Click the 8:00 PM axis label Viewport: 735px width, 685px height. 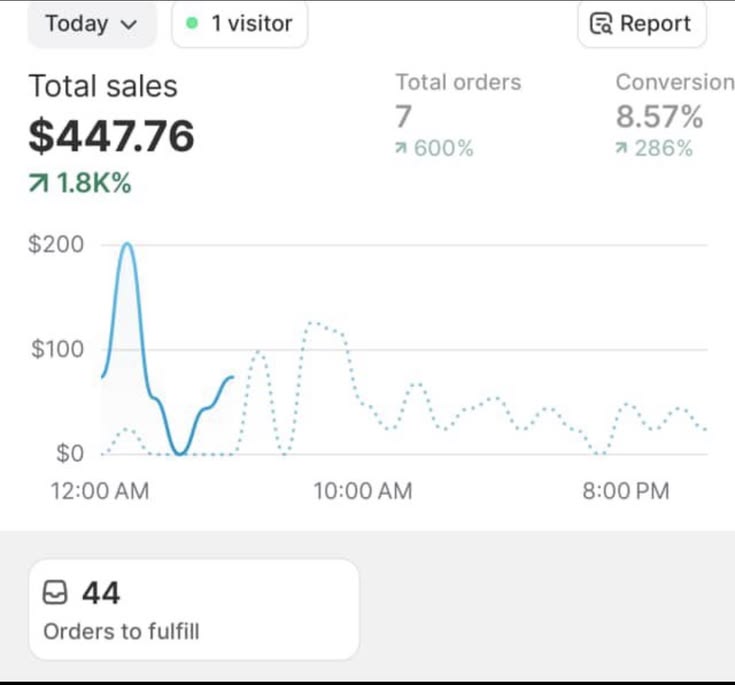626,491
